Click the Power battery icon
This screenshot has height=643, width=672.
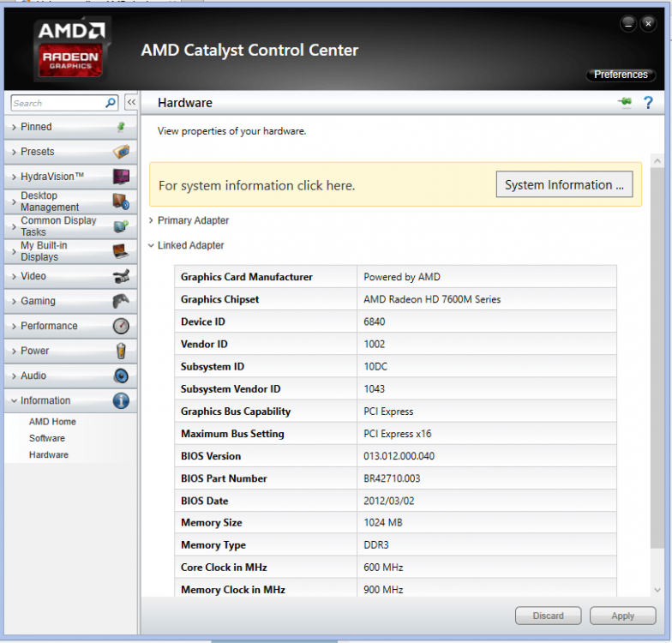tap(122, 351)
